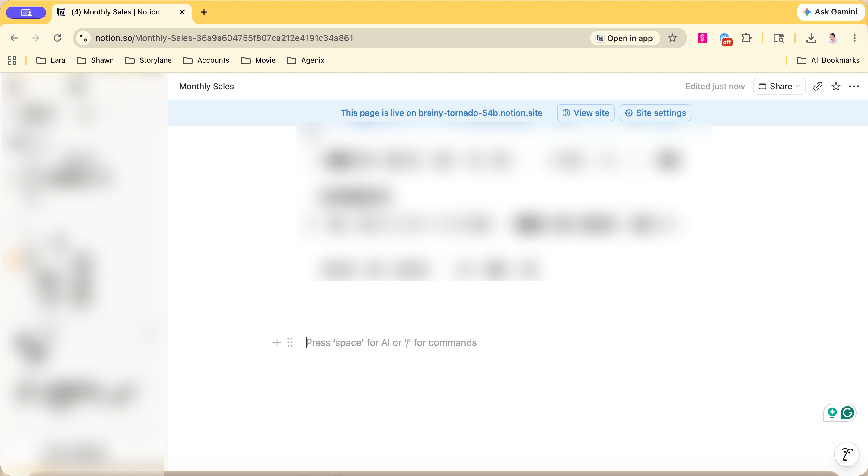Open the Shawn bookmark folder

95,60
